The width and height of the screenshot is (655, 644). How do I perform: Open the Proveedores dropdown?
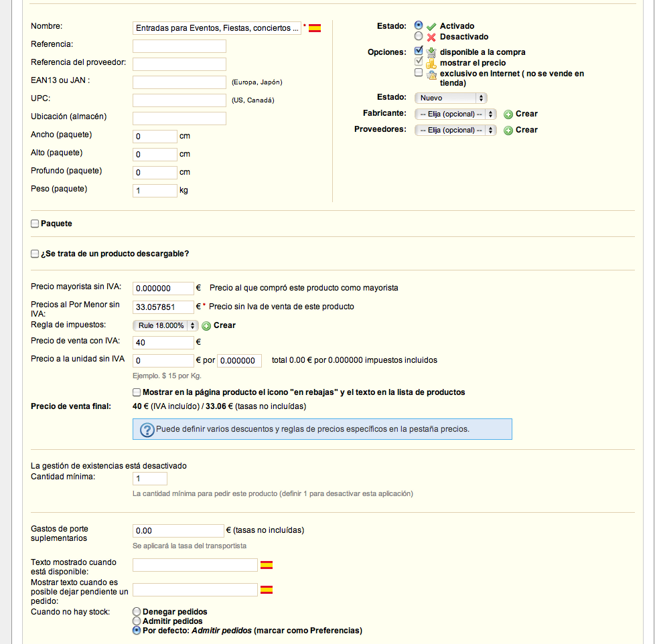pyautogui.click(x=455, y=131)
